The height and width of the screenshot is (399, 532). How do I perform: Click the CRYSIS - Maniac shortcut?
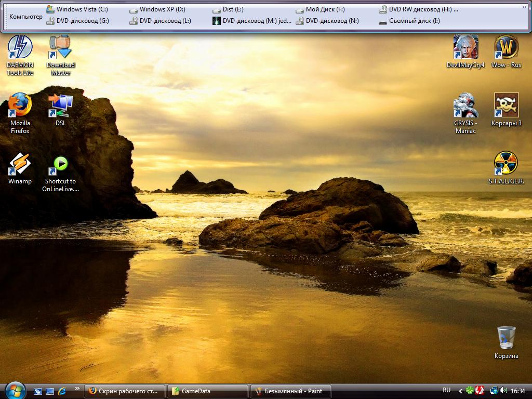[465, 106]
